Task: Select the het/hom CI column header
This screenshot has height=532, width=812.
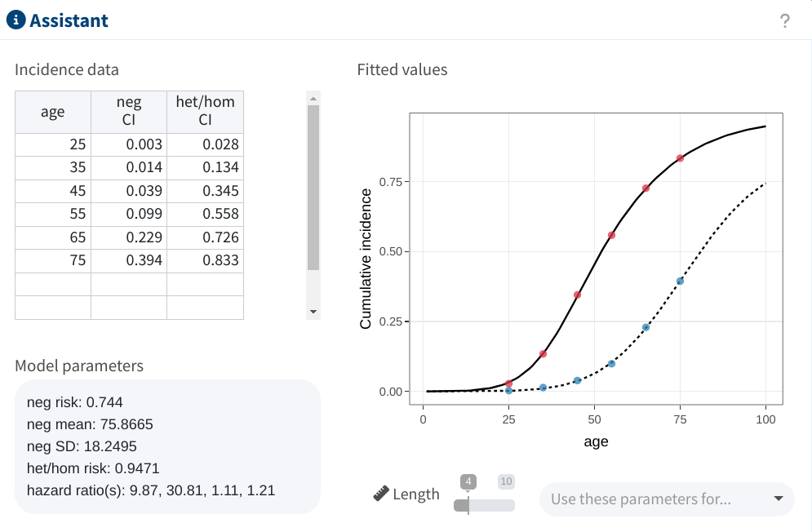Action: (205, 112)
